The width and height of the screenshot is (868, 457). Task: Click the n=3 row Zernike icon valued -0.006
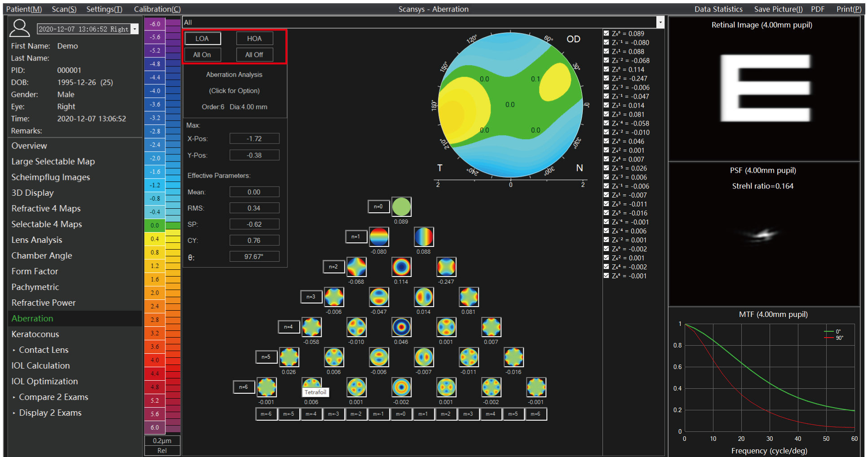[x=334, y=297]
